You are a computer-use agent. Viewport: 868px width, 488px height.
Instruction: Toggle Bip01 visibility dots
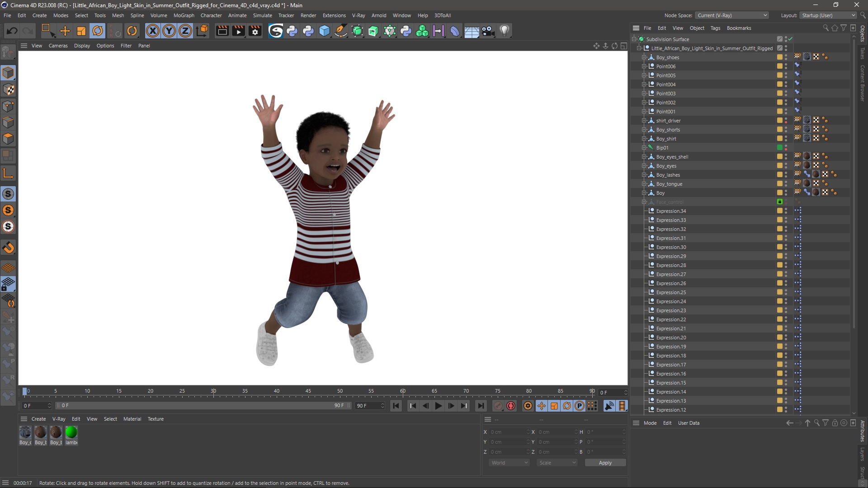786,148
